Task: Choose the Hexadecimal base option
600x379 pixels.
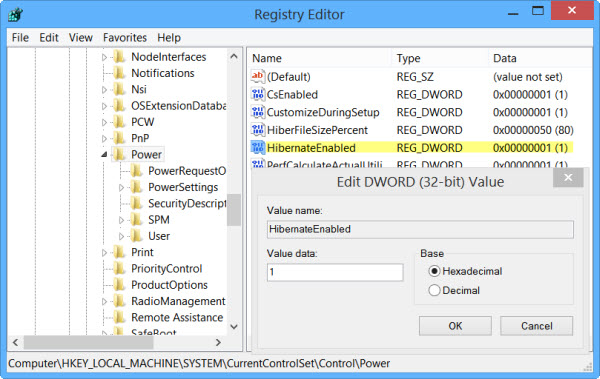Action: (x=434, y=271)
